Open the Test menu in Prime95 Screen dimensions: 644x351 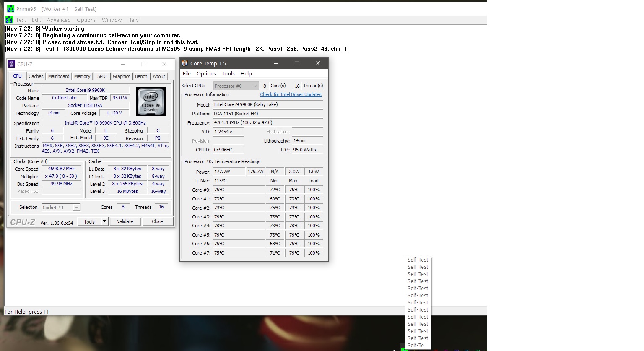click(21, 20)
